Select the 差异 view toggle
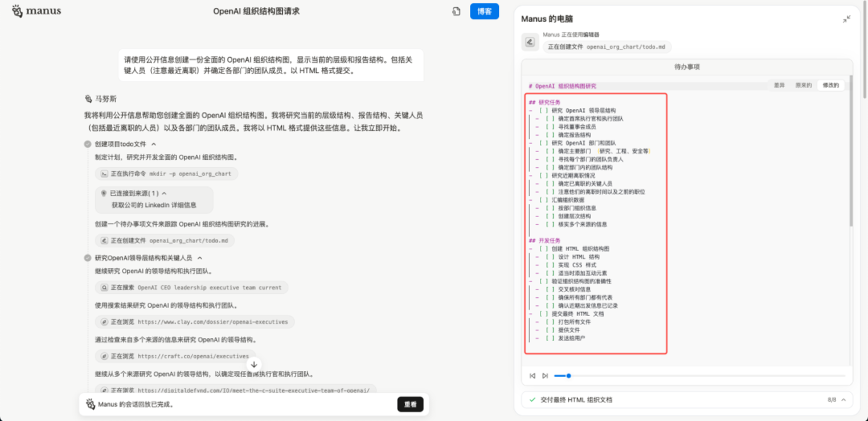Image resolution: width=868 pixels, height=421 pixels. point(779,86)
